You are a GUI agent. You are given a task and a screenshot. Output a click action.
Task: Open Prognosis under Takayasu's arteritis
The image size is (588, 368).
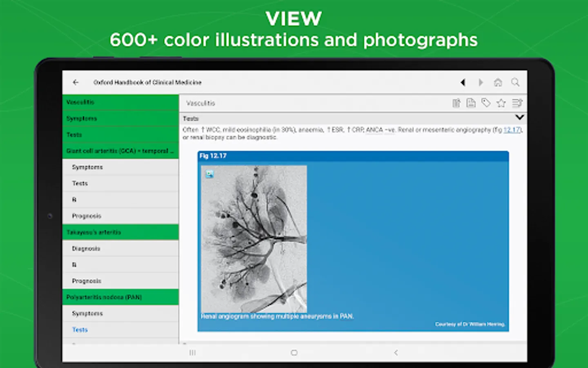point(120,281)
